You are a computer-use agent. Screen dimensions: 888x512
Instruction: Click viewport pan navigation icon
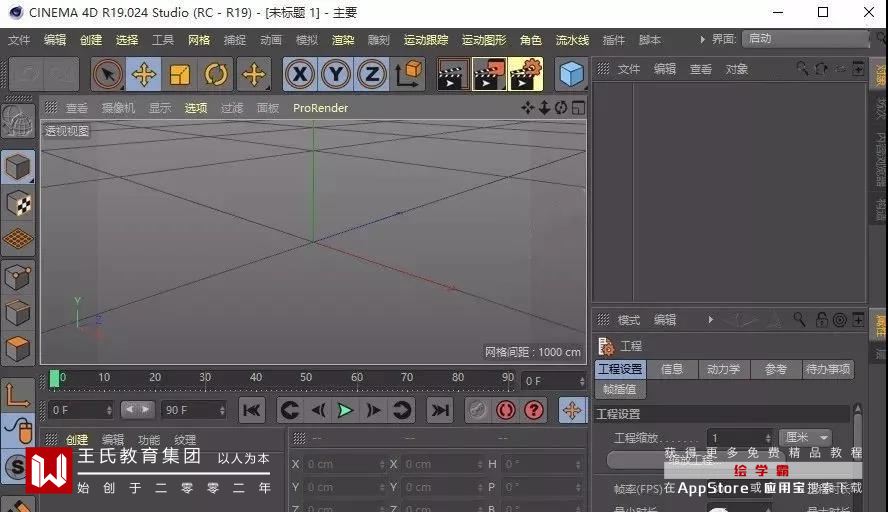click(527, 108)
